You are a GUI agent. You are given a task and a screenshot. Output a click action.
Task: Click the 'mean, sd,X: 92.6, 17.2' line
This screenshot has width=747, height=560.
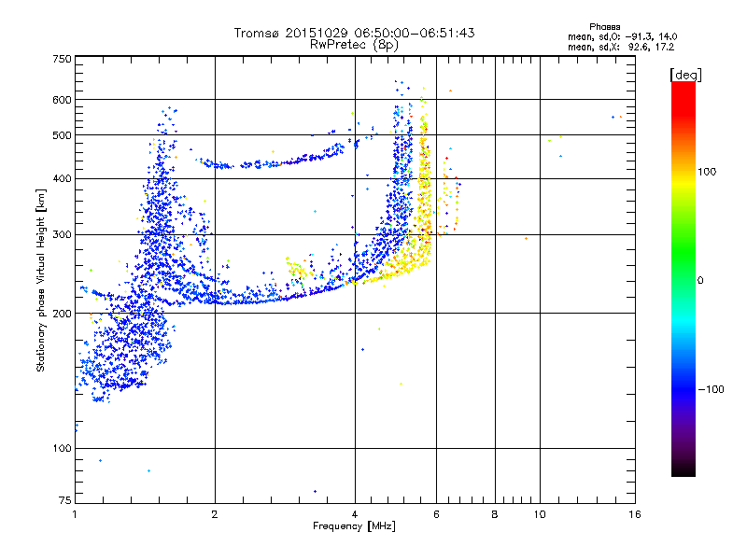click(x=621, y=47)
